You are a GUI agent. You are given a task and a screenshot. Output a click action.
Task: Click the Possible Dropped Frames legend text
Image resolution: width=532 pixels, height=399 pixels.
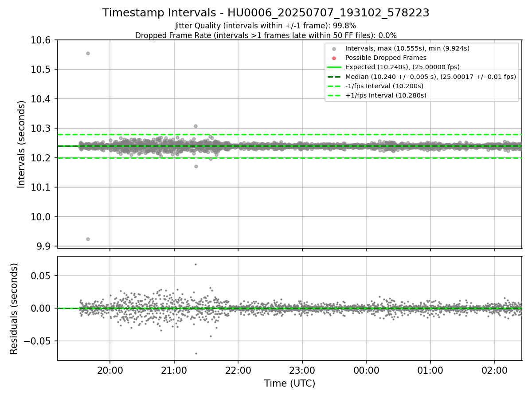pyautogui.click(x=386, y=58)
